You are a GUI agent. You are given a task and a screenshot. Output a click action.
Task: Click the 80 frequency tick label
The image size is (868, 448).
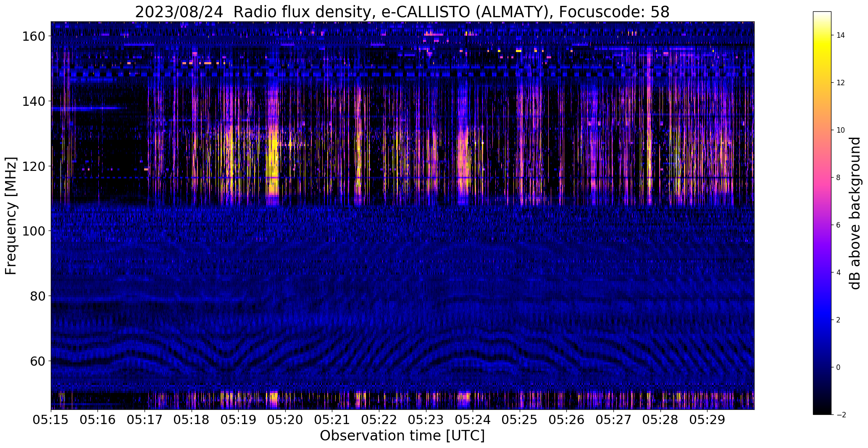click(x=37, y=296)
